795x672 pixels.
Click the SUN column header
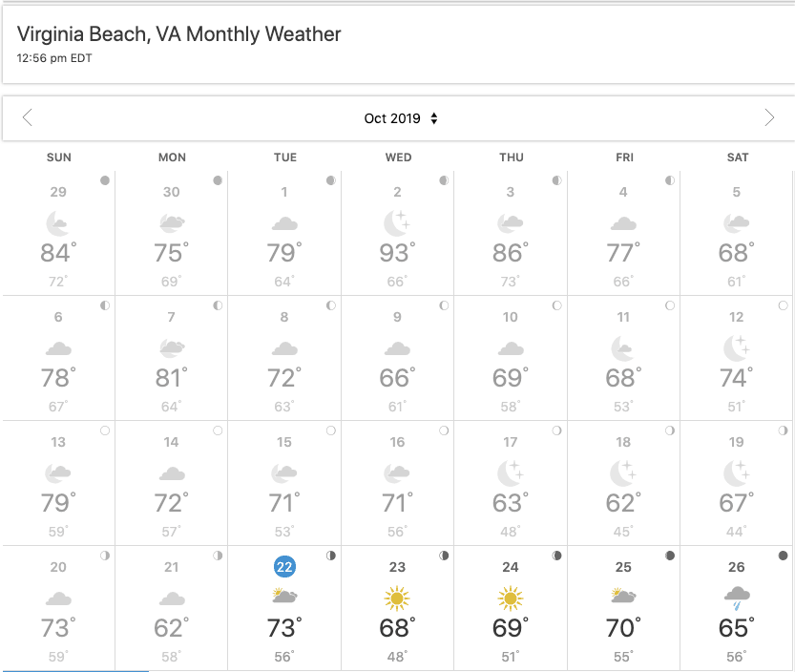[x=59, y=157]
